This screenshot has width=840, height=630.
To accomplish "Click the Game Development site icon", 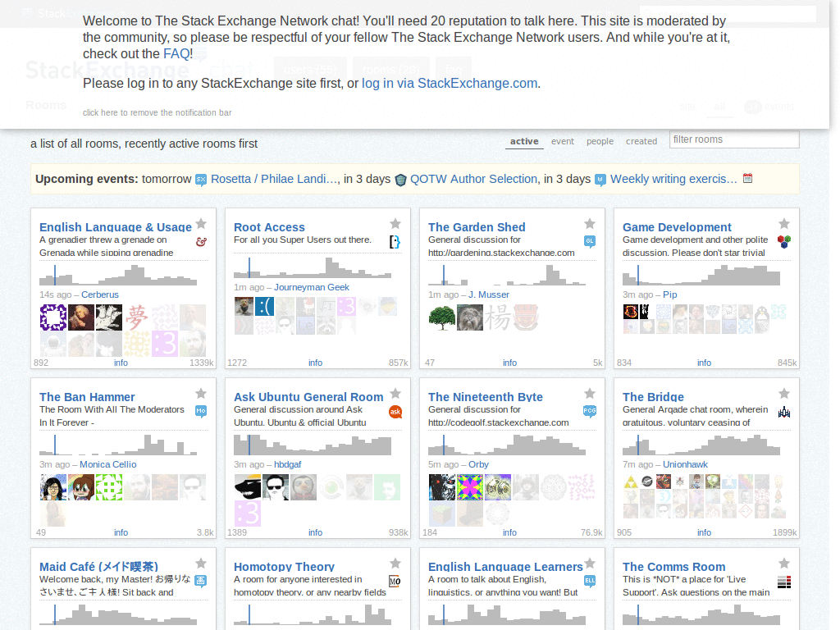I will 784,241.
